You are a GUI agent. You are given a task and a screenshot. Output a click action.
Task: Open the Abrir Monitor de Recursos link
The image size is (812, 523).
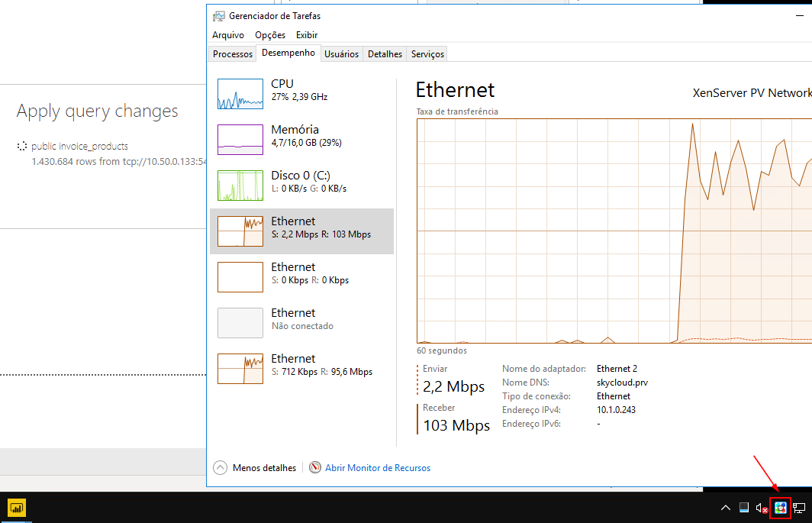[x=378, y=467]
